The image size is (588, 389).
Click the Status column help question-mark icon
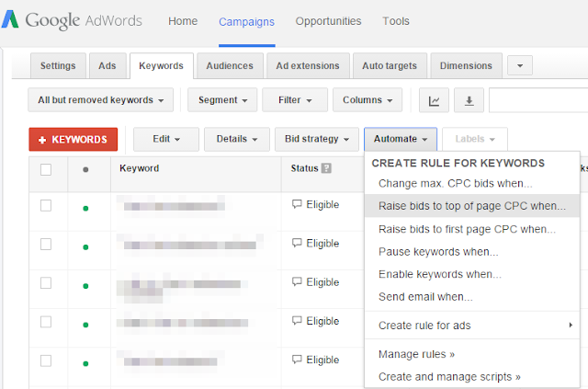[x=327, y=168]
